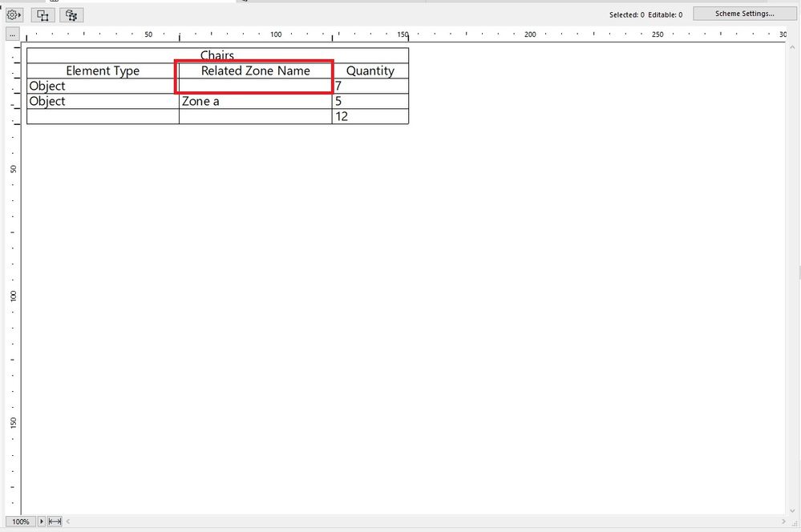This screenshot has height=532, width=801.
Task: Click the horizontal ruler at the 150 mark
Action: tap(403, 34)
